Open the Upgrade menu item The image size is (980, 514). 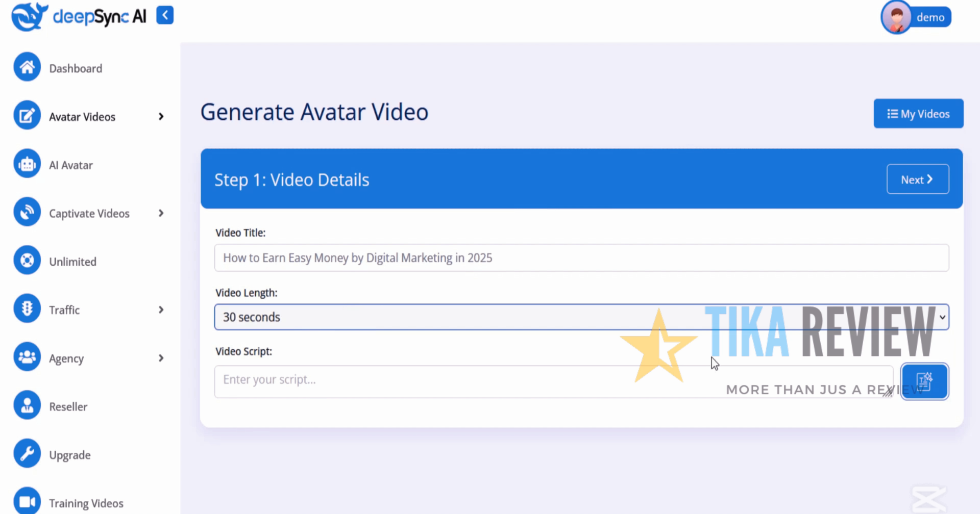coord(70,455)
